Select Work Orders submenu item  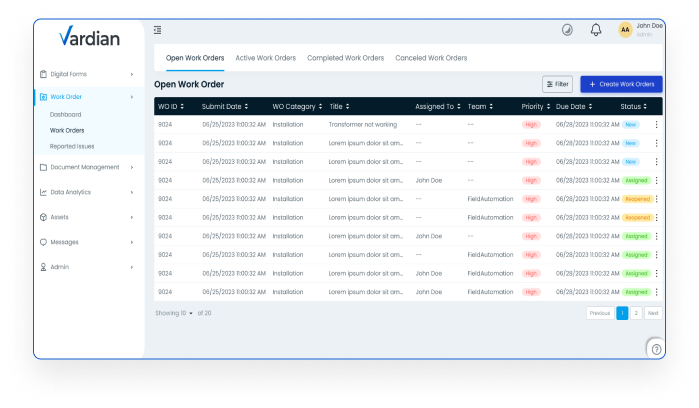[x=67, y=131]
